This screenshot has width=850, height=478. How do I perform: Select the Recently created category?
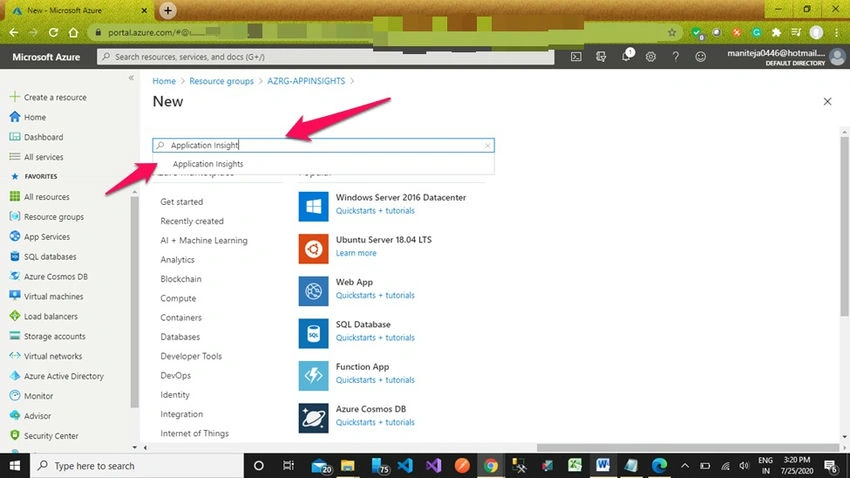coord(192,221)
